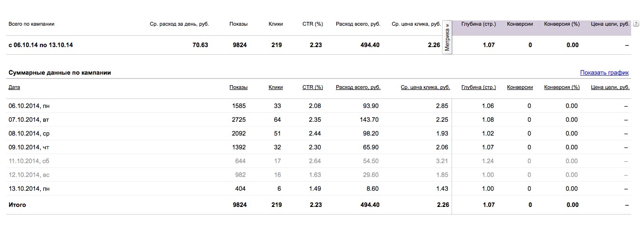The height and width of the screenshot is (225, 644).
Task: Click Суммарные данные по кампании heading
Action: click(x=60, y=73)
